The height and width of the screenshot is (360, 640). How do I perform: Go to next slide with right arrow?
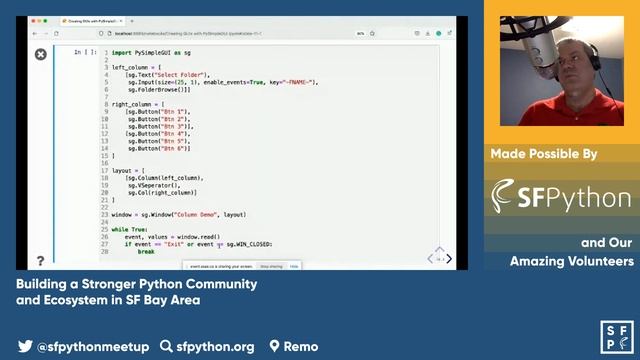point(449,259)
